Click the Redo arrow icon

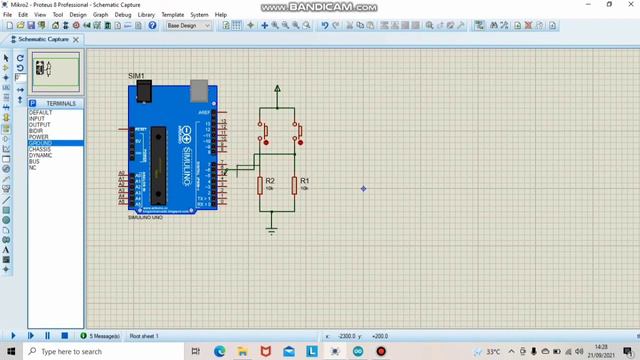click(x=335, y=25)
